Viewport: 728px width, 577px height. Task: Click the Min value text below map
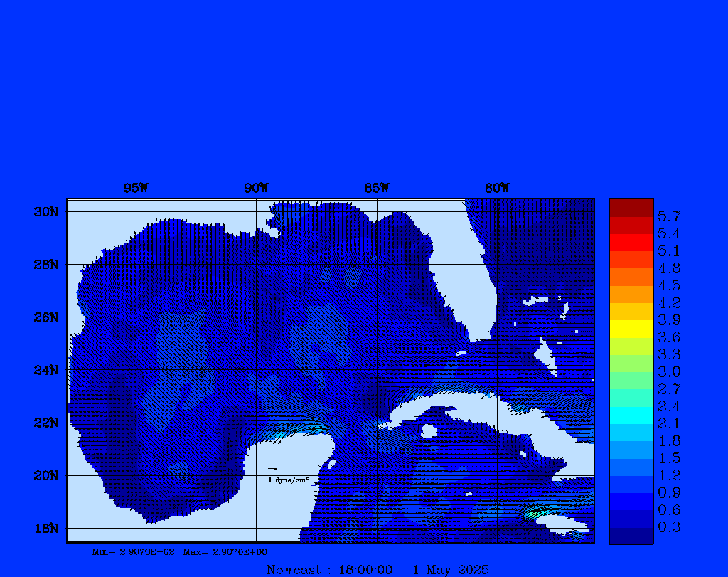click(x=133, y=551)
